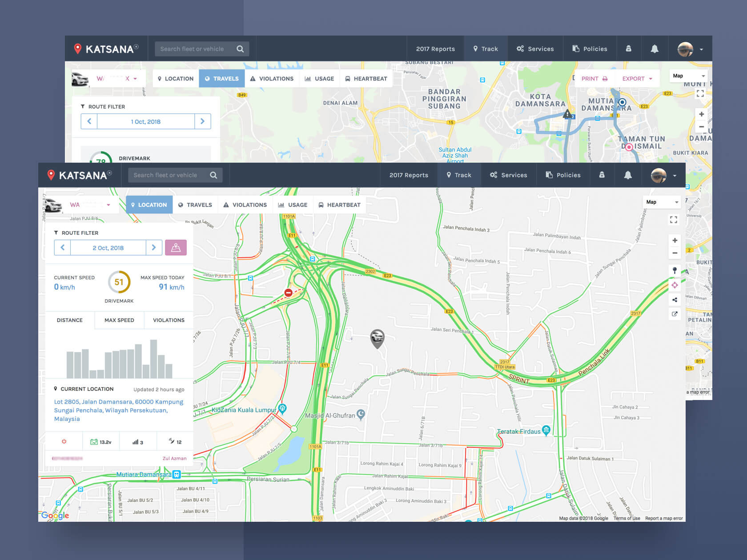Click the PRINT button in back window
The height and width of the screenshot is (560, 747).
(x=594, y=79)
